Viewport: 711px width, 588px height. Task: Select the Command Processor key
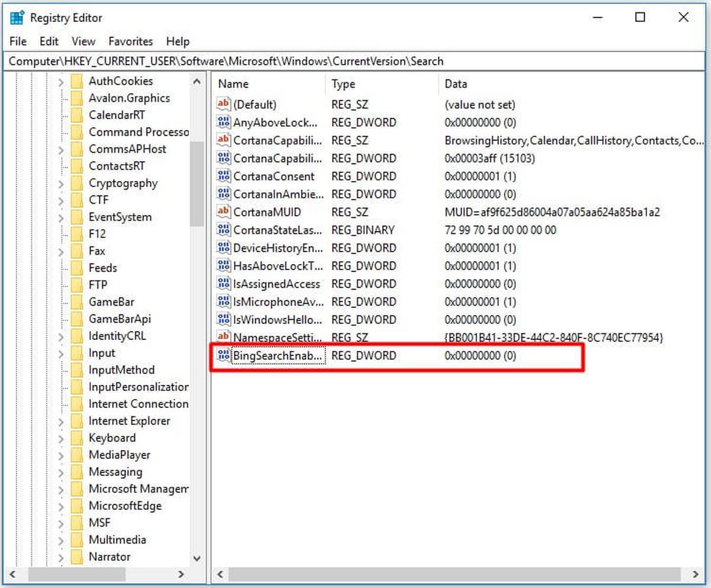(x=139, y=132)
